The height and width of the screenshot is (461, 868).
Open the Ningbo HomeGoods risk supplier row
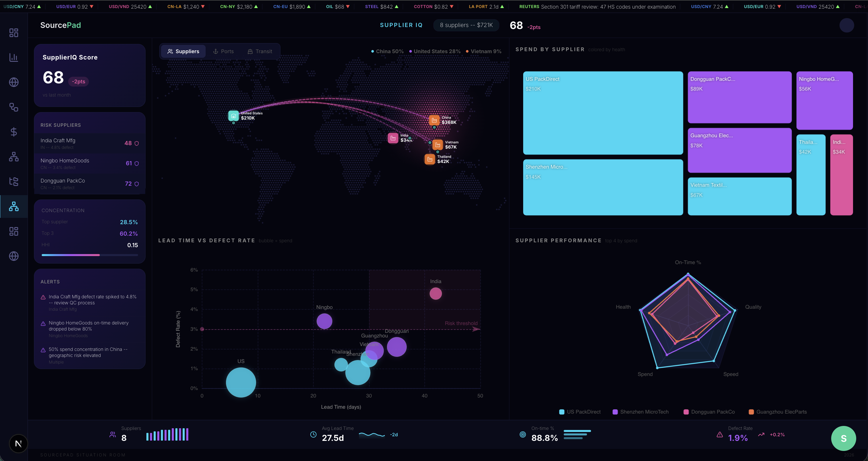89,164
